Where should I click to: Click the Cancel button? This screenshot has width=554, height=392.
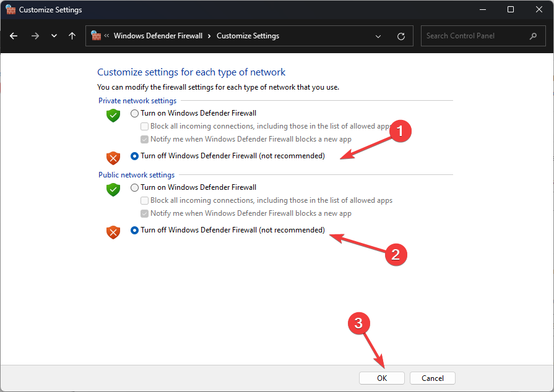point(433,378)
